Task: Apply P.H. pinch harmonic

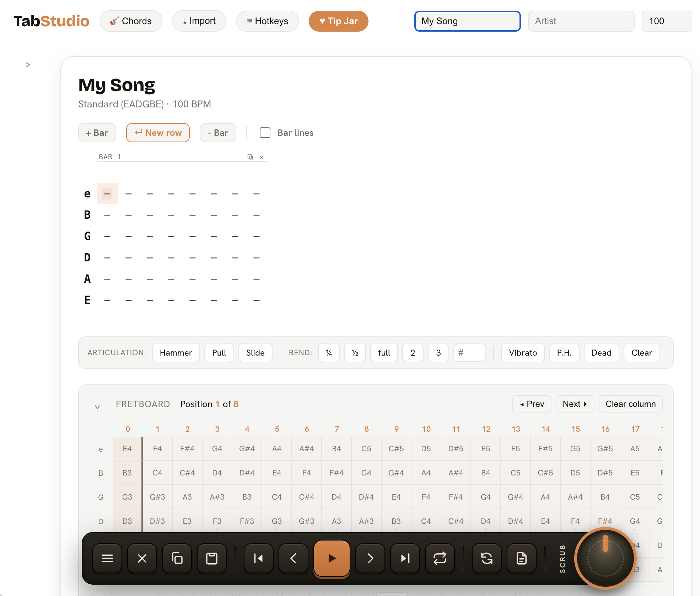Action: (564, 352)
